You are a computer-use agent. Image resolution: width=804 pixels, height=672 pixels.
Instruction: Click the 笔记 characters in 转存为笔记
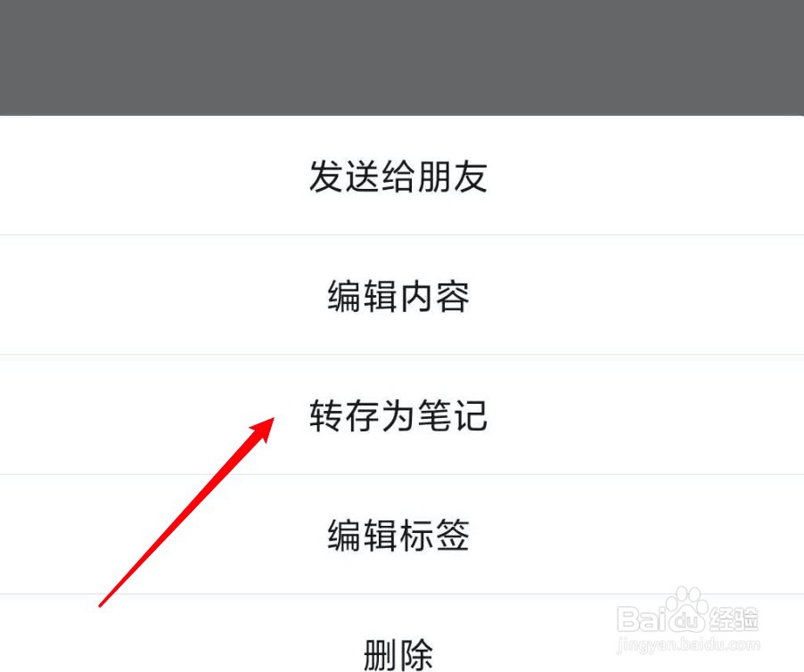tap(452, 414)
